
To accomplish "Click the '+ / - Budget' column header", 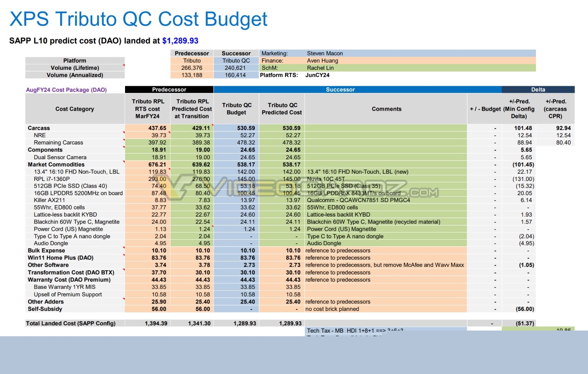I will [485, 109].
